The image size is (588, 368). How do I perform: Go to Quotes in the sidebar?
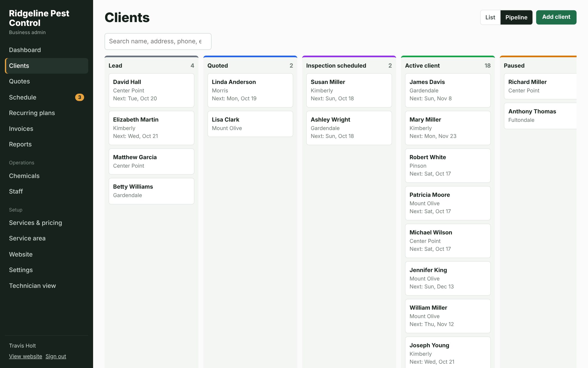(x=46, y=81)
